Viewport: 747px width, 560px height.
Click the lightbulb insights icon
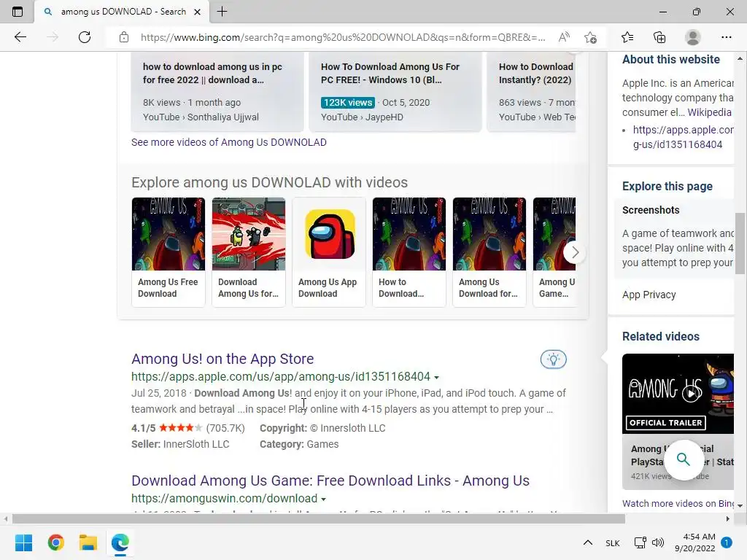pyautogui.click(x=553, y=359)
